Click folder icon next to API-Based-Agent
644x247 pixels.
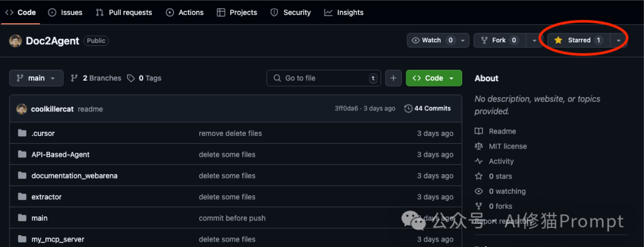[x=22, y=155]
